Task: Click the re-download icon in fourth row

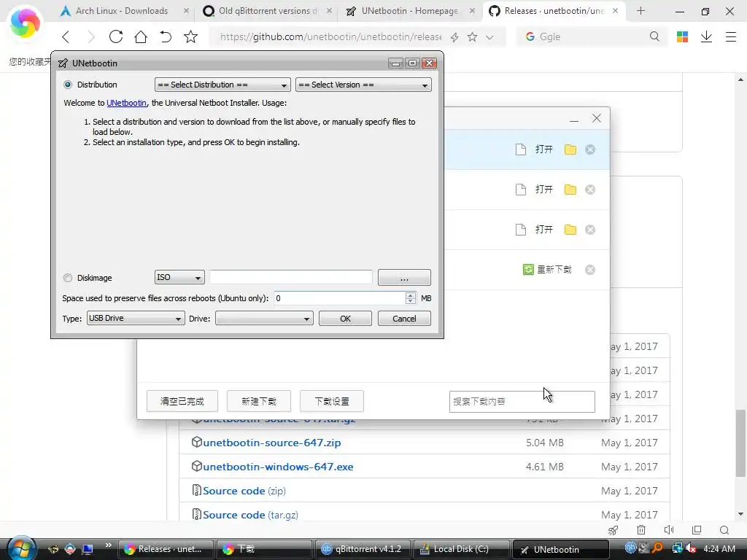Action: coord(528,270)
